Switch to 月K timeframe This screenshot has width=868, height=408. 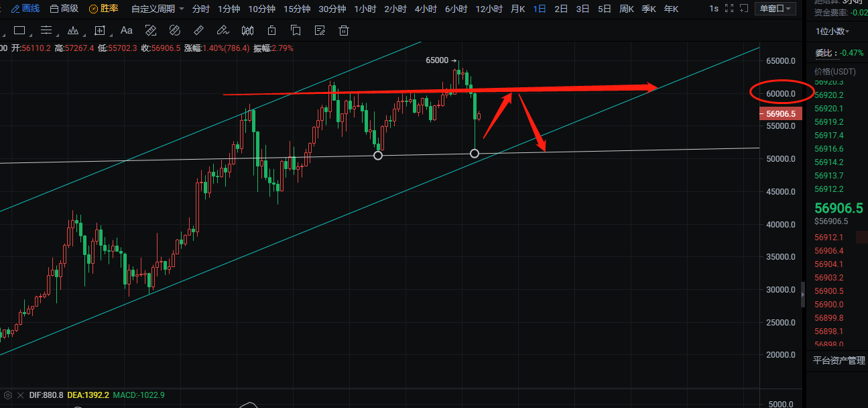coord(518,9)
